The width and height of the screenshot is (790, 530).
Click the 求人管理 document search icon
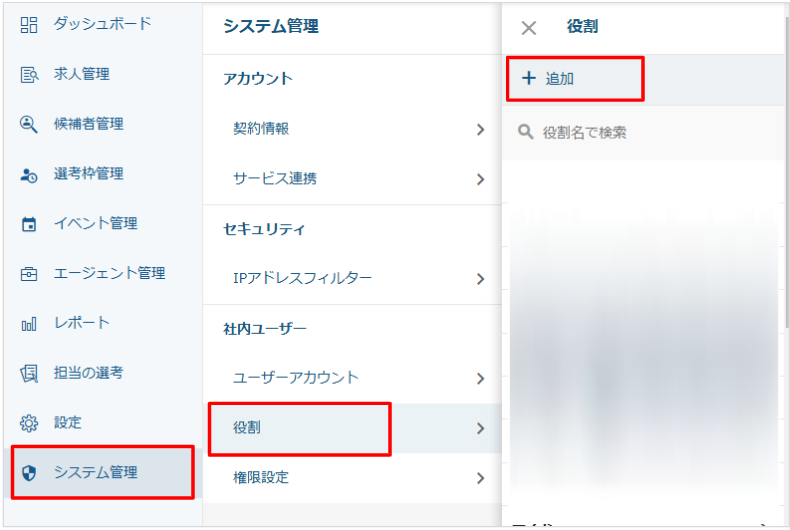click(28, 74)
